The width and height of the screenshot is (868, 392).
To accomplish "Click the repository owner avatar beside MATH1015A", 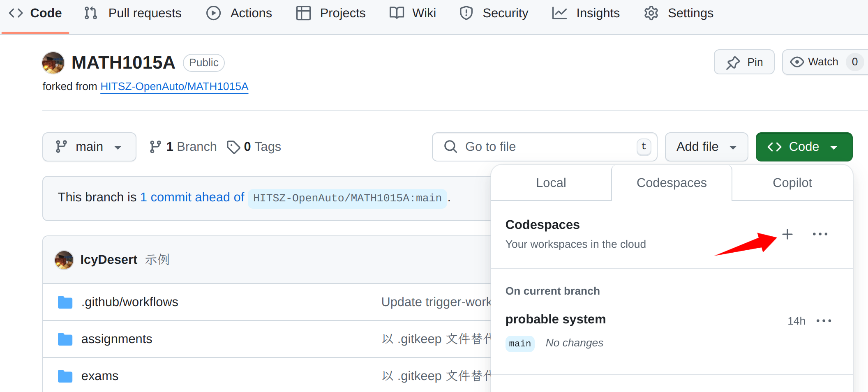I will [53, 63].
